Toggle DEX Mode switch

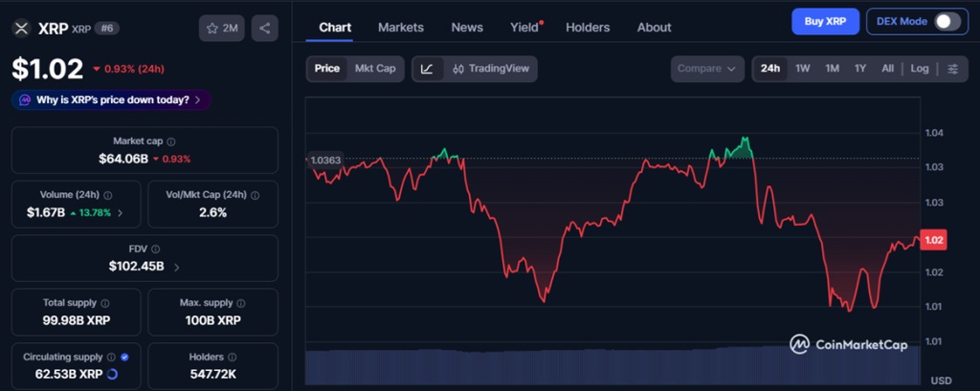pyautogui.click(x=947, y=21)
